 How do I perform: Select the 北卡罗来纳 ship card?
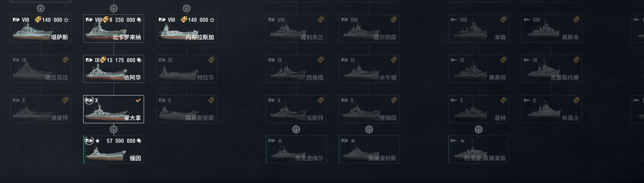(x=114, y=29)
